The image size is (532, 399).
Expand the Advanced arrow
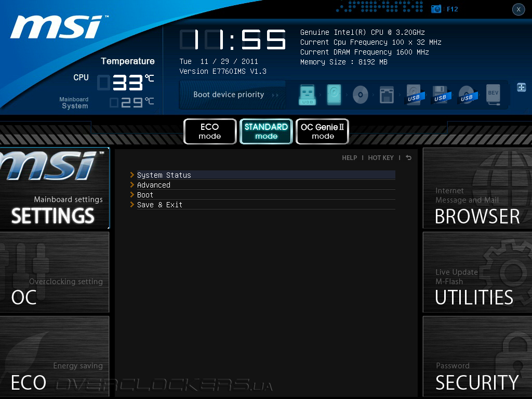[x=132, y=184]
